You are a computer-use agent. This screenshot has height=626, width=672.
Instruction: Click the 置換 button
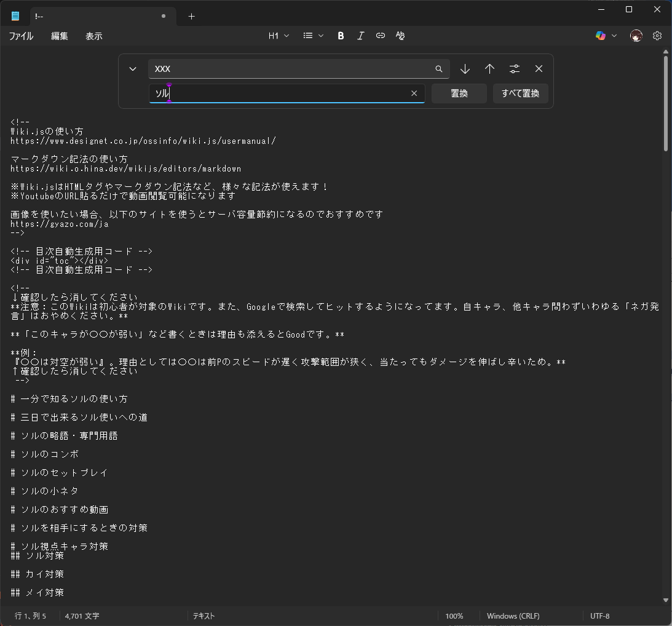(x=459, y=93)
